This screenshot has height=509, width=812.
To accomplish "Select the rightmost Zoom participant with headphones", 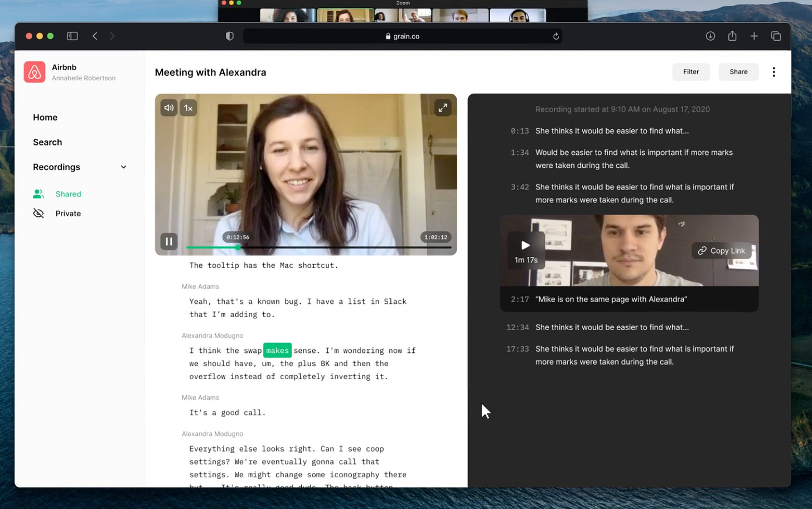I will 518,15.
